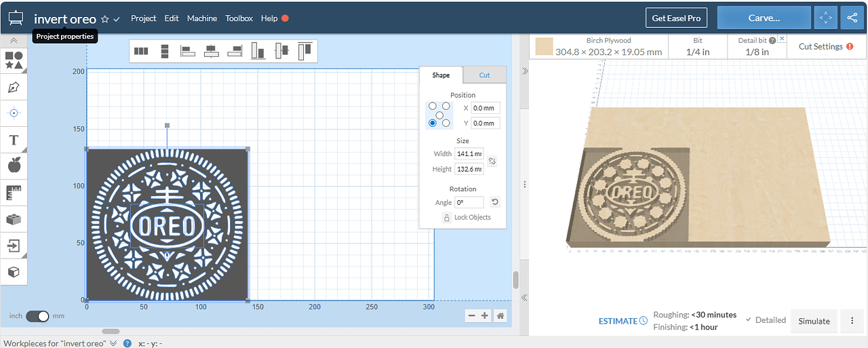Viewport: 868px width, 348px height.
Task: Open the 1/8 in Detail bit selector
Action: click(x=757, y=47)
